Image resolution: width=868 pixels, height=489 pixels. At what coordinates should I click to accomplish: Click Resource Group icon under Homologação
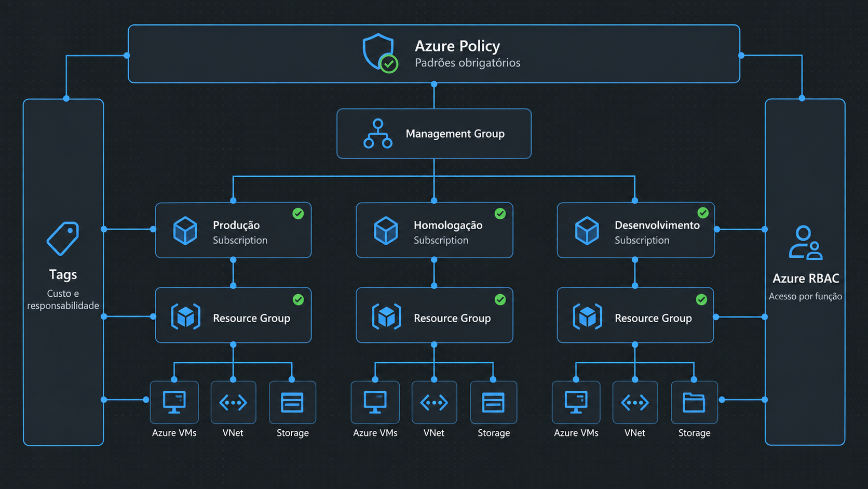(x=387, y=316)
